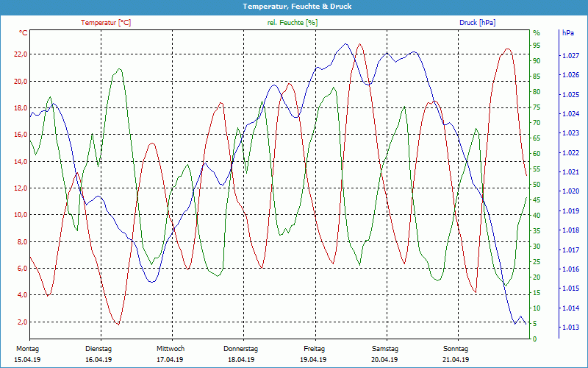Click the '35' humidity axis value

click(x=537, y=231)
